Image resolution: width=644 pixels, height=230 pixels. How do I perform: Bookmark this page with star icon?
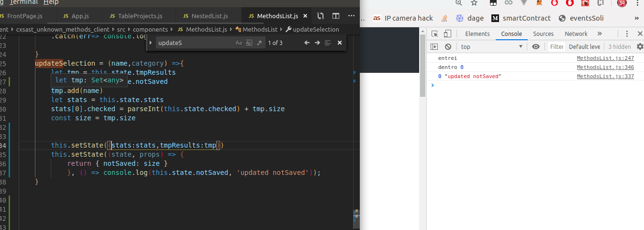pos(474,2)
